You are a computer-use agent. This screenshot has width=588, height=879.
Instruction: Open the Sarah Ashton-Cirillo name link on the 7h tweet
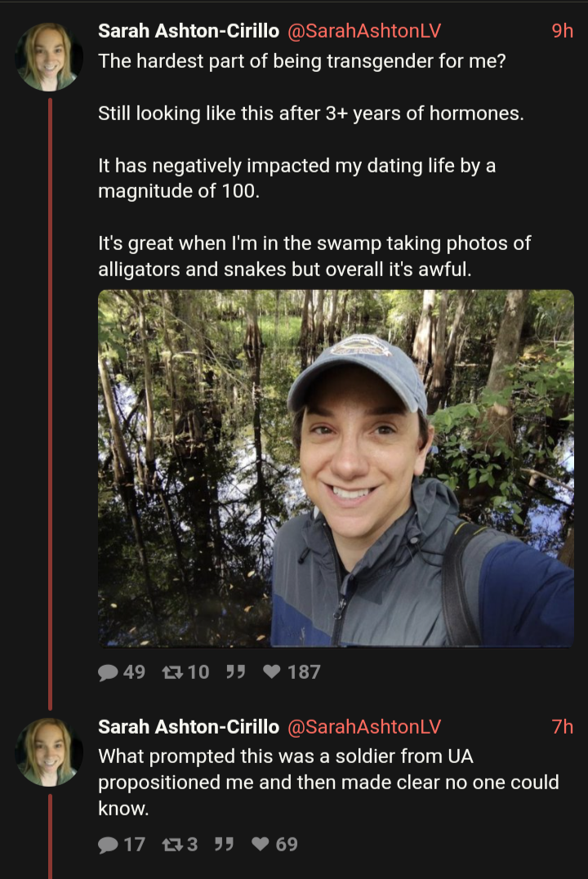pos(188,726)
